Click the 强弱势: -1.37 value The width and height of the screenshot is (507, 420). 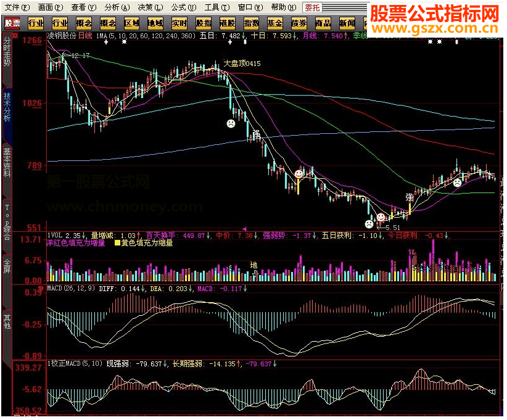[289, 236]
